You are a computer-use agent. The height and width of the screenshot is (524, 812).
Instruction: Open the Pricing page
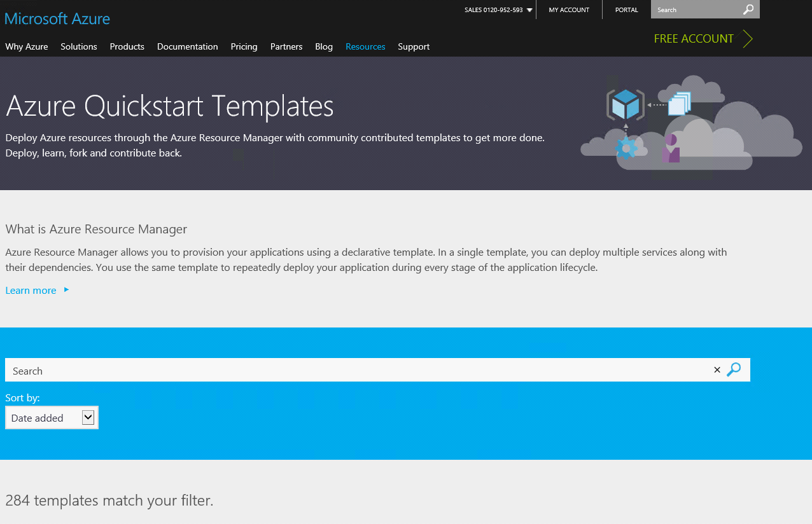[244, 46]
